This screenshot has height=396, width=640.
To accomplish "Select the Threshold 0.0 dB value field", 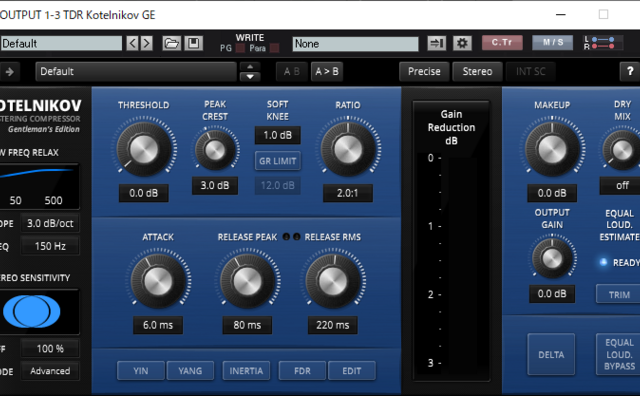I will tap(144, 193).
